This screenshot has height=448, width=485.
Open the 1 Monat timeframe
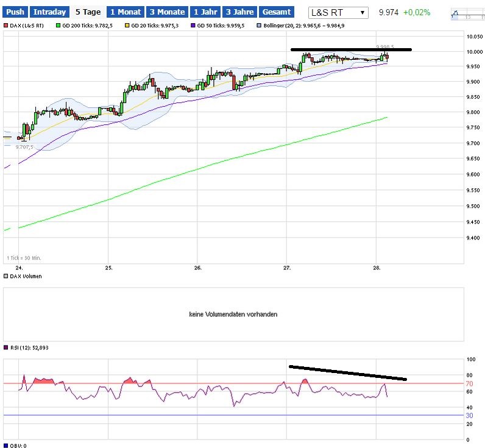tap(126, 12)
